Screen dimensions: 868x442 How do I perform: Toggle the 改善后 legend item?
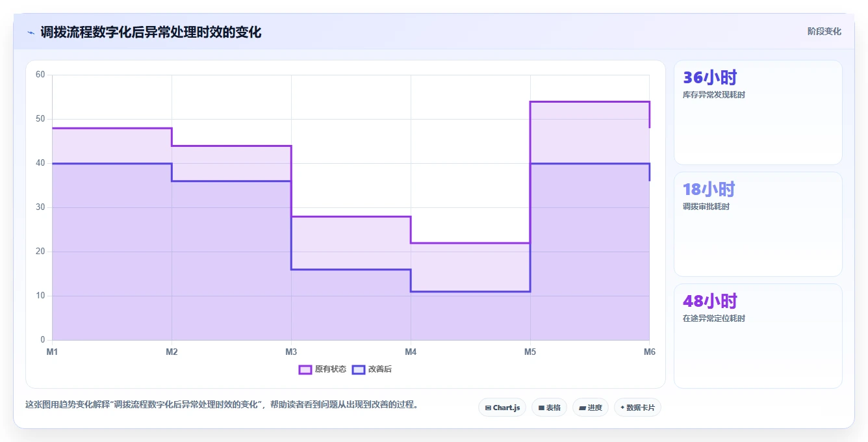[x=372, y=369]
